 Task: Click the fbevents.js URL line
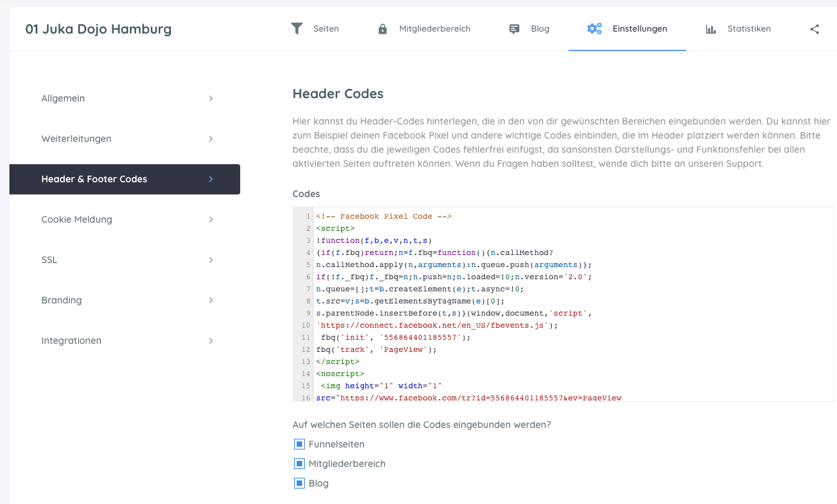437,326
